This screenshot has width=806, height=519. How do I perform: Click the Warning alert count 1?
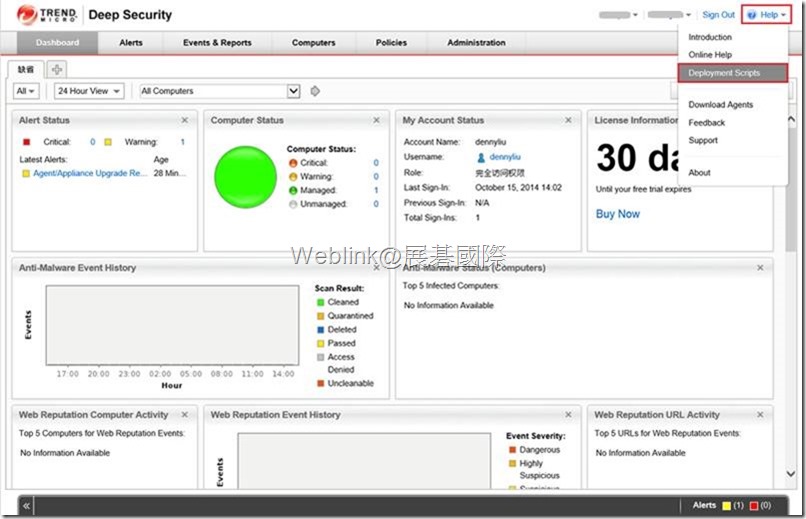pyautogui.click(x=182, y=142)
